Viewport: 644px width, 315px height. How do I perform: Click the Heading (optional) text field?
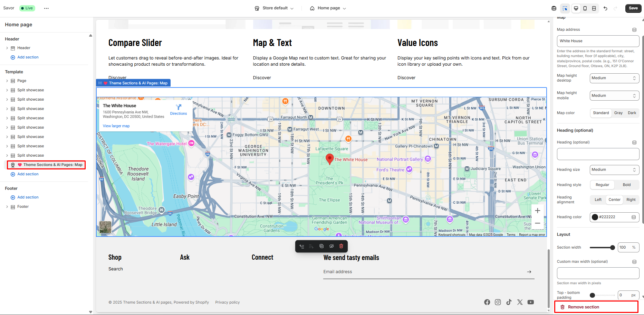[598, 154]
